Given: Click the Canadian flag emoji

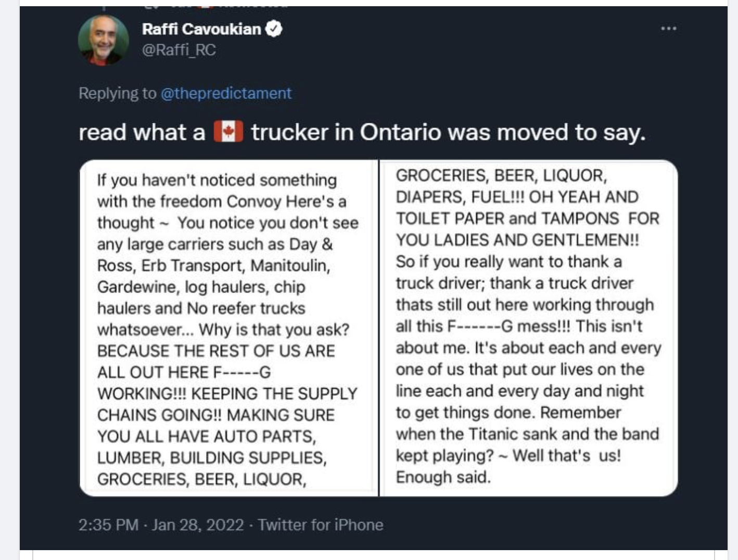Looking at the screenshot, I should tap(228, 132).
